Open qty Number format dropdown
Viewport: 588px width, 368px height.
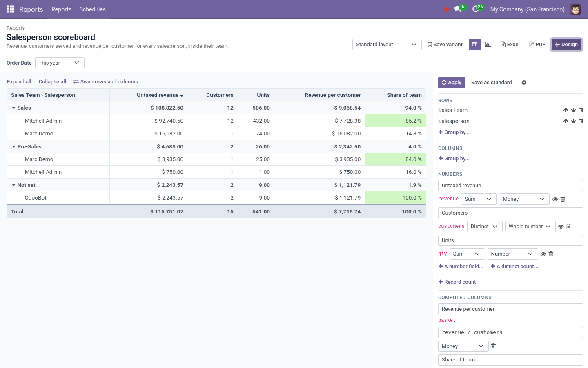tap(513, 254)
